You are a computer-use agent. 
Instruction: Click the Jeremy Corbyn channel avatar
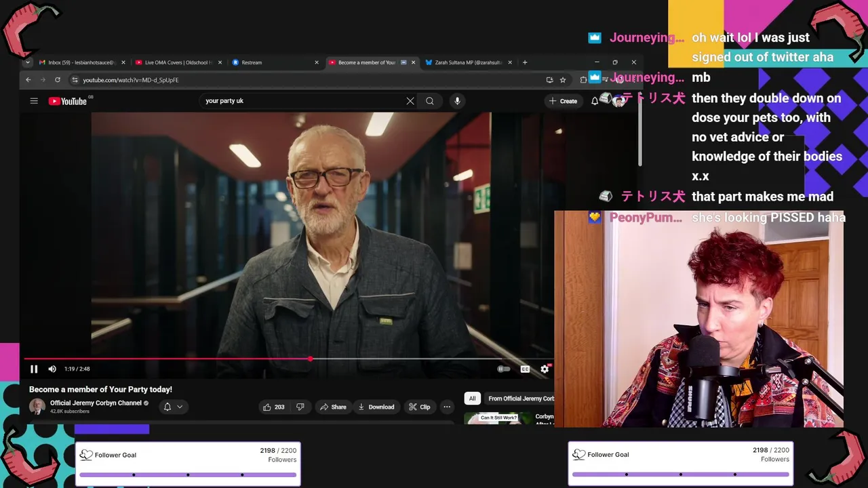37,407
